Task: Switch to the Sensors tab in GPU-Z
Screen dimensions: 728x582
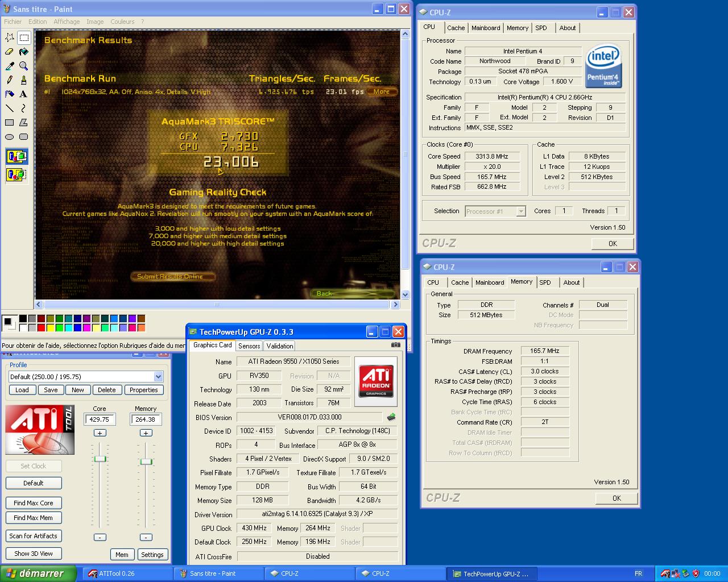Action: click(x=249, y=346)
